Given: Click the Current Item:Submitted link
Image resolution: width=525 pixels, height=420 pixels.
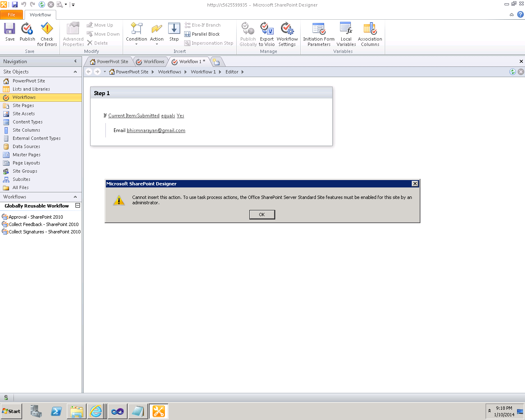Looking at the screenshot, I should coord(134,116).
